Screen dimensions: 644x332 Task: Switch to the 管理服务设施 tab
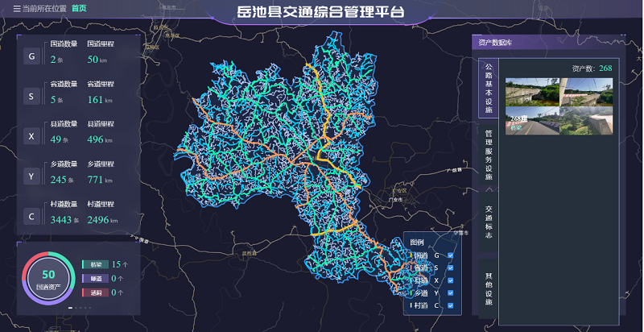tap(489, 153)
